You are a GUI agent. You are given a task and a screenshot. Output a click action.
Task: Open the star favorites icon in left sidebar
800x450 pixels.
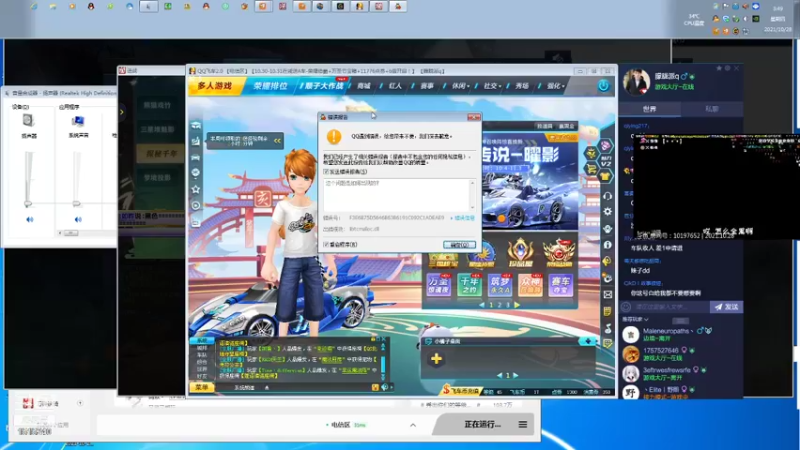point(195,189)
